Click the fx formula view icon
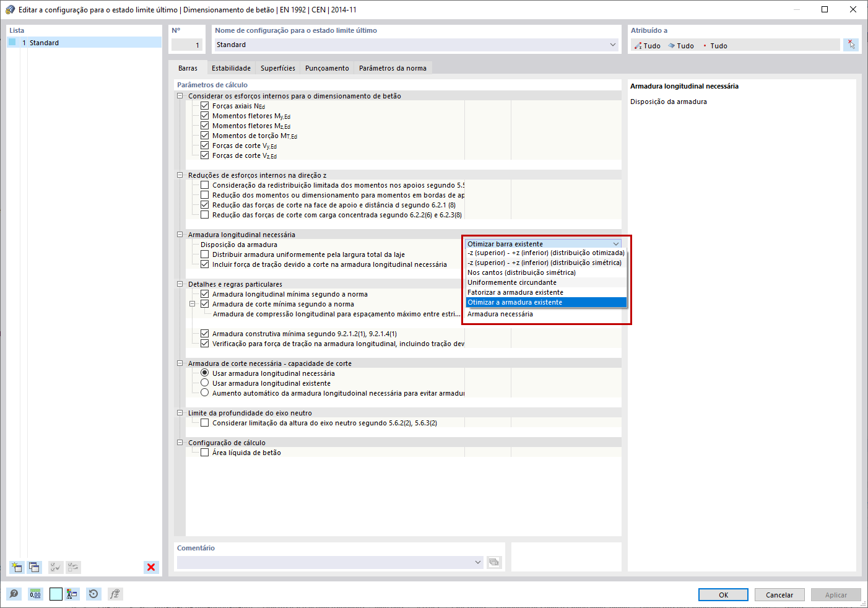The image size is (868, 608). point(115,594)
